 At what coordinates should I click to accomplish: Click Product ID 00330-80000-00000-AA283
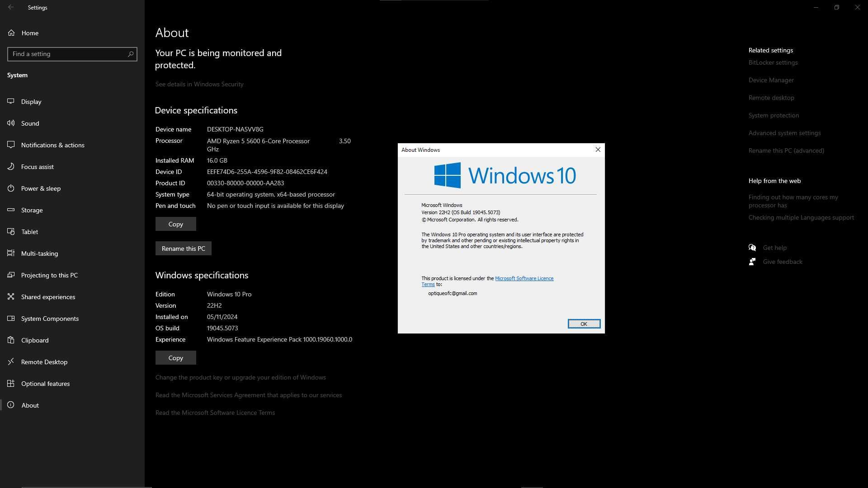pos(245,183)
